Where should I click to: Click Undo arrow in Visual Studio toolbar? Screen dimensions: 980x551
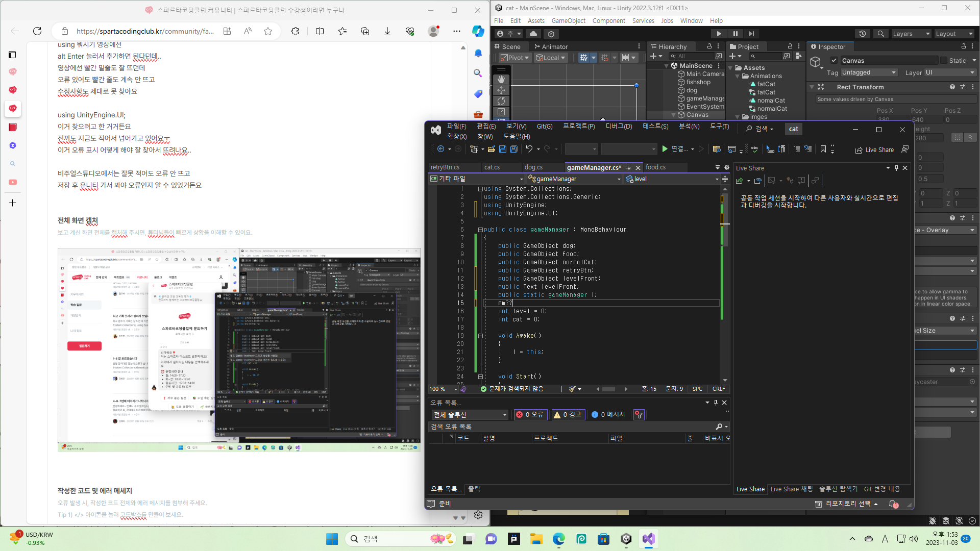point(529,149)
